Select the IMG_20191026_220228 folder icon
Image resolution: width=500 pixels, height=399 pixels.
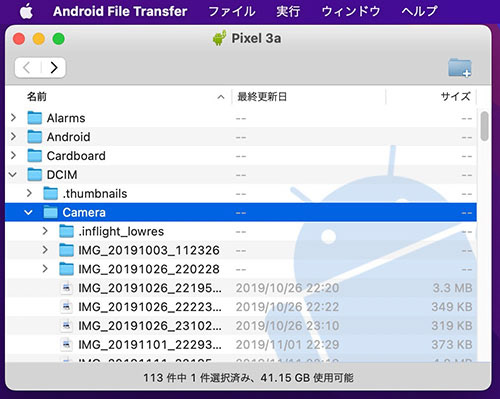(67, 269)
